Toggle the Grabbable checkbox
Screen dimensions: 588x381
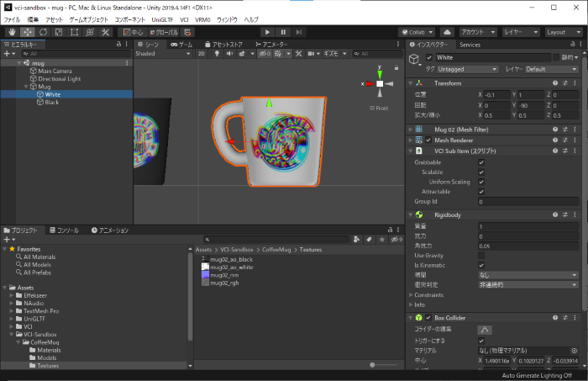(x=481, y=162)
